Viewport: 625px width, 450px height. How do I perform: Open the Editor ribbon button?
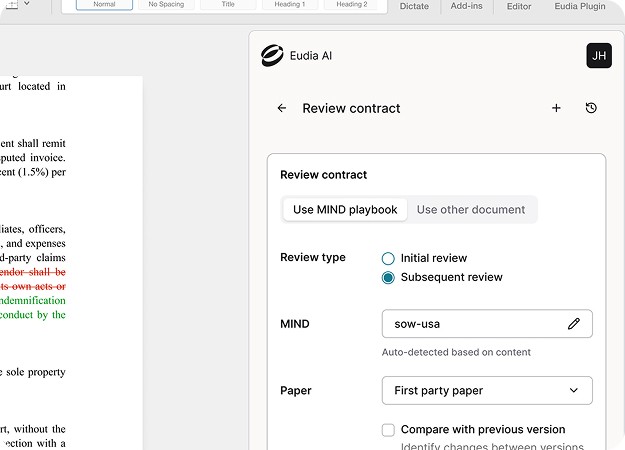519,6
